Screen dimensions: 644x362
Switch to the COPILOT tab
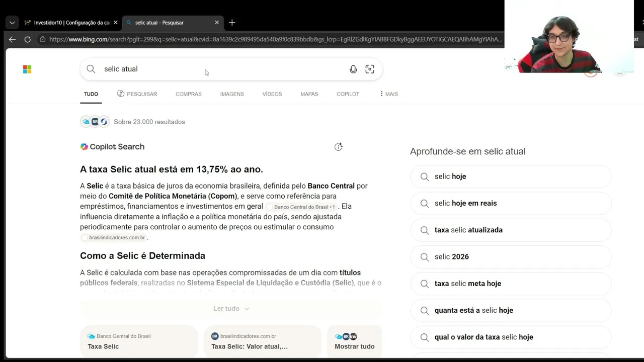(348, 94)
